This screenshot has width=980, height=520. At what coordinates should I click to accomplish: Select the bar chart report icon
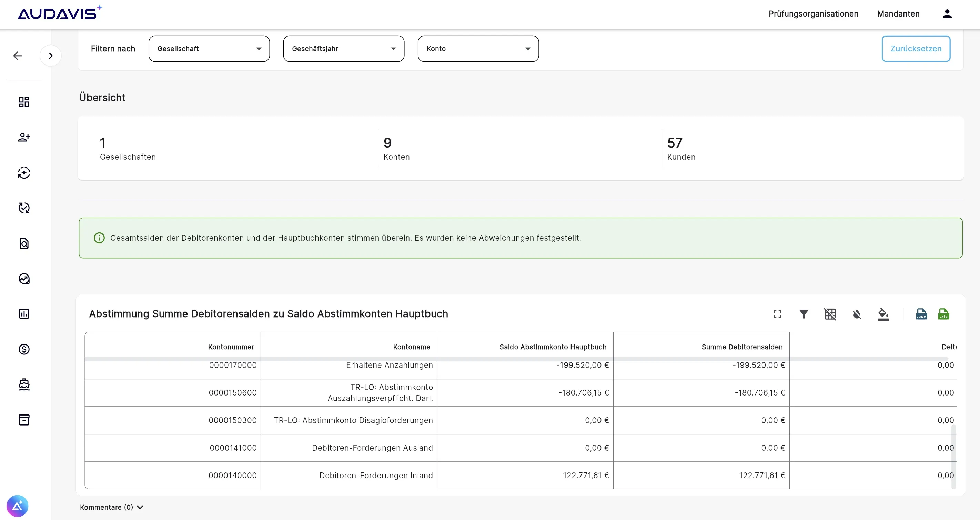[x=23, y=313]
